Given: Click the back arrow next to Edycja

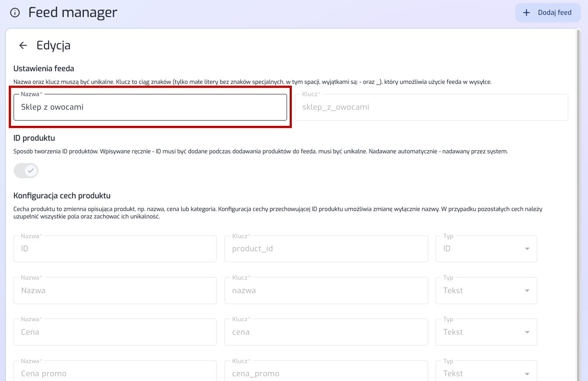Looking at the screenshot, I should tap(23, 45).
